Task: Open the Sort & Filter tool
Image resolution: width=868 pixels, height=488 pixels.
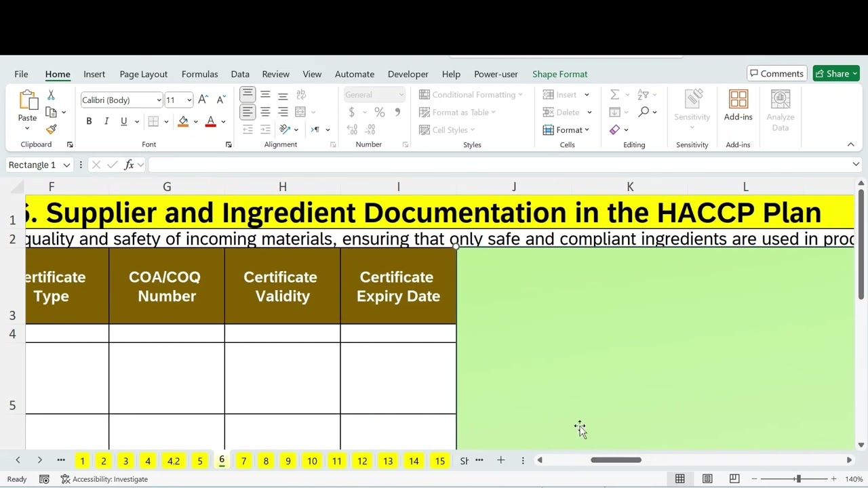Action: 644,95
